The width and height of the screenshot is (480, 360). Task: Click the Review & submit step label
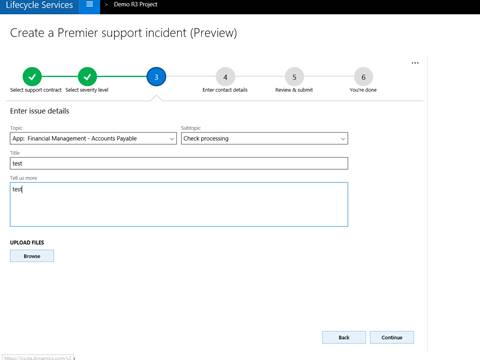294,90
